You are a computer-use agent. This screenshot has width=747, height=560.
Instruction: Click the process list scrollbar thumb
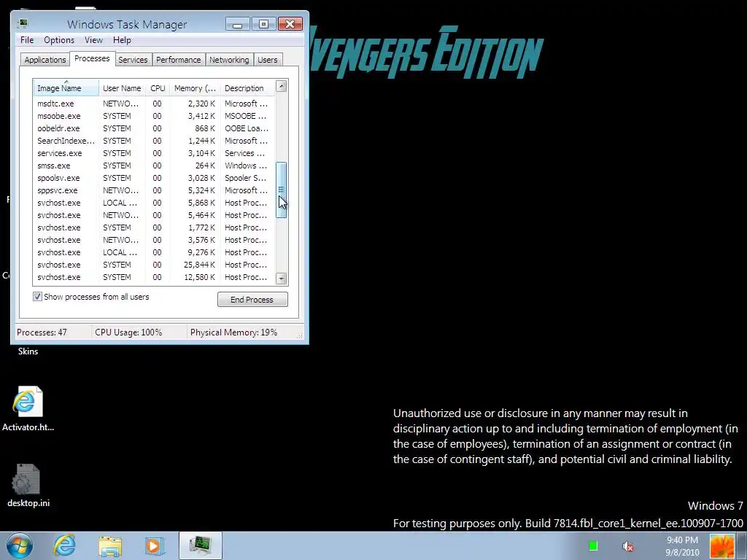pyautogui.click(x=281, y=190)
